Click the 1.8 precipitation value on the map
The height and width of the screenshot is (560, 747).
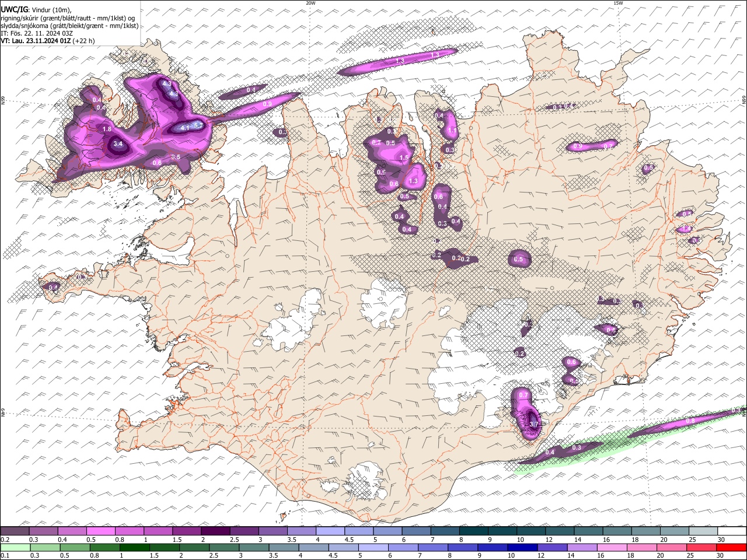pyautogui.click(x=107, y=129)
